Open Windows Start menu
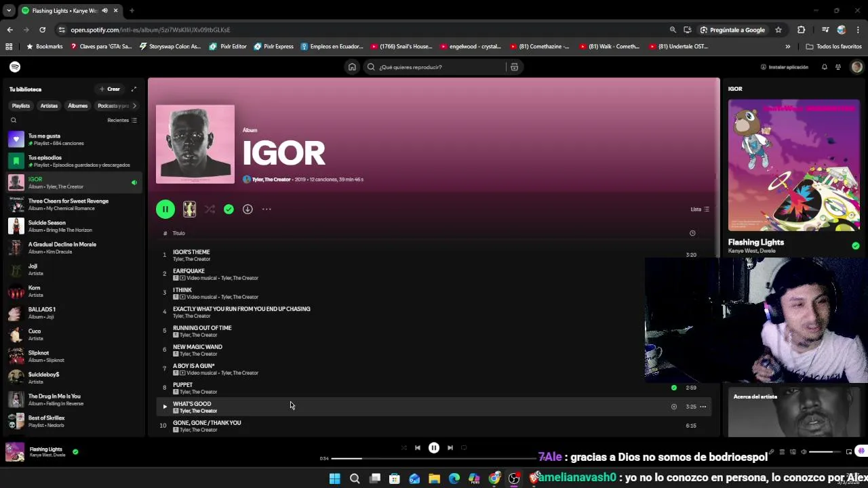 tap(334, 479)
